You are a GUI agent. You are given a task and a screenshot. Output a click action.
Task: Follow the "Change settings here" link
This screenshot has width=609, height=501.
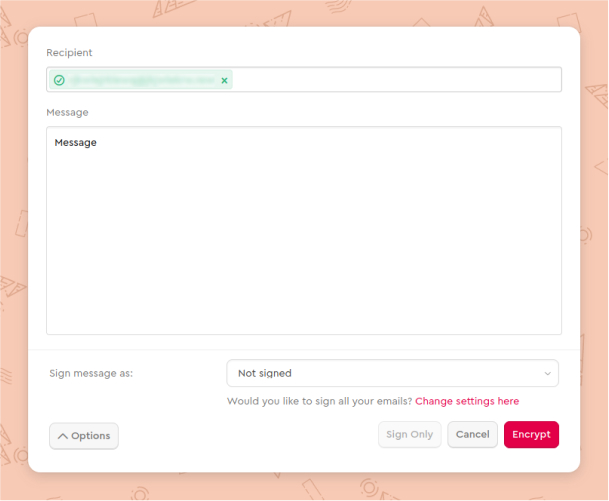(x=467, y=401)
